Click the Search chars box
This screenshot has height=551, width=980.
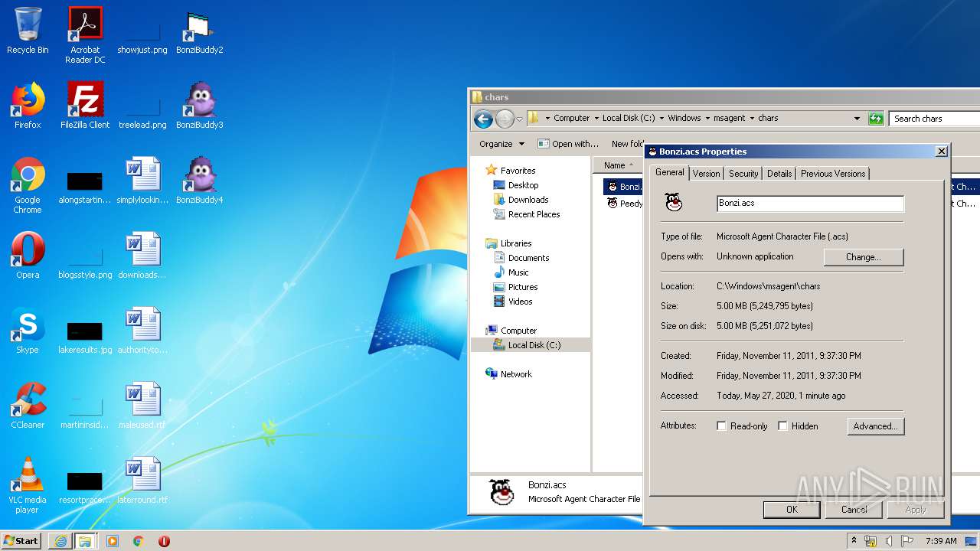935,119
